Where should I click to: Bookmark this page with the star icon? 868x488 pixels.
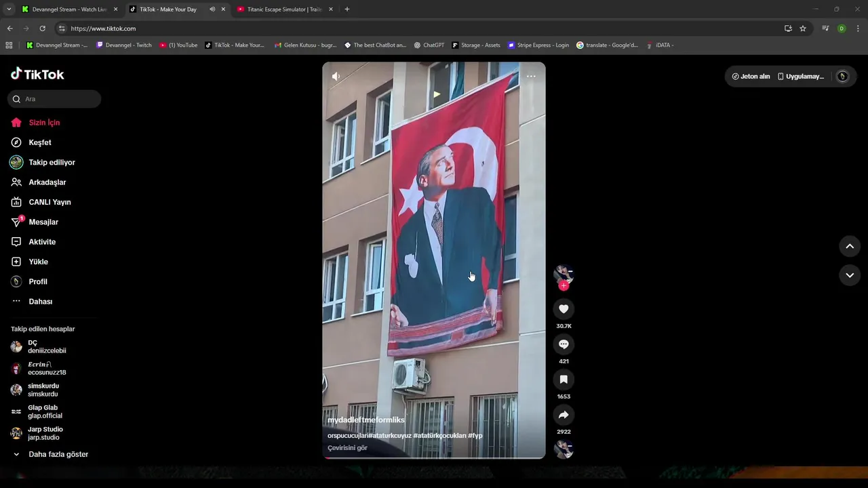pos(803,28)
